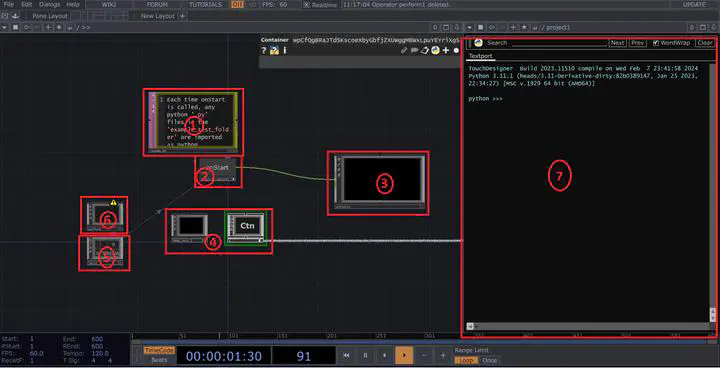This screenshot has width=720, height=368.
Task: Click the plus icon in the parameter header
Action: 445,51
